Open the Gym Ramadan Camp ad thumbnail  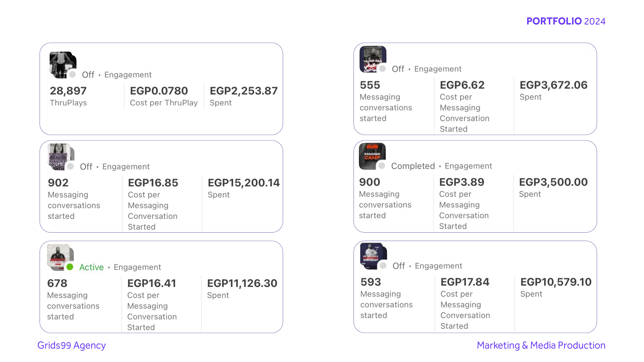click(372, 156)
